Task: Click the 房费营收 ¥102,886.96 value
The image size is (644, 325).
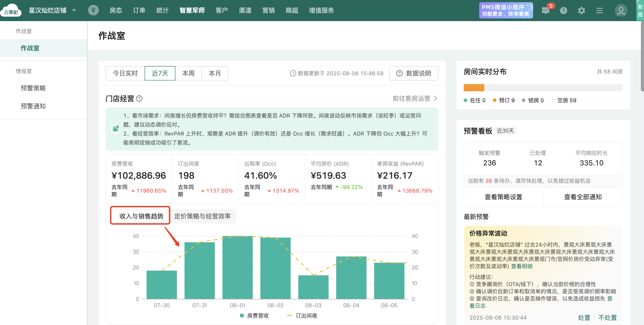Action: (x=139, y=175)
